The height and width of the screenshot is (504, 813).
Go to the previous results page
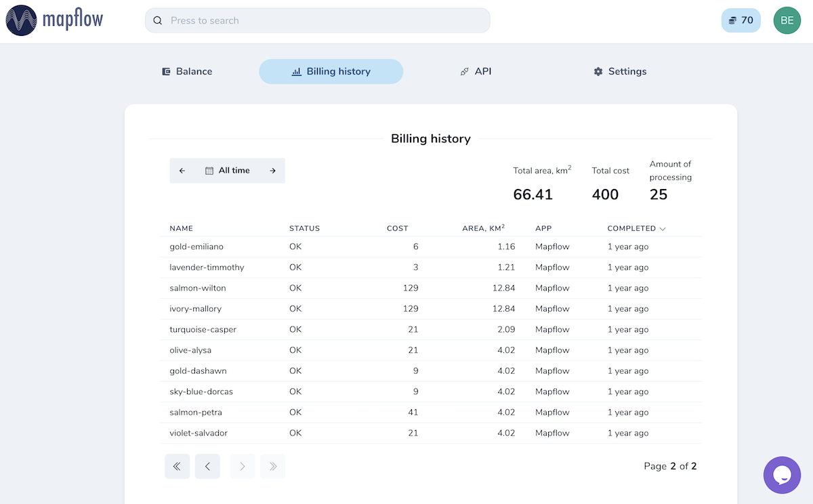pos(207,466)
